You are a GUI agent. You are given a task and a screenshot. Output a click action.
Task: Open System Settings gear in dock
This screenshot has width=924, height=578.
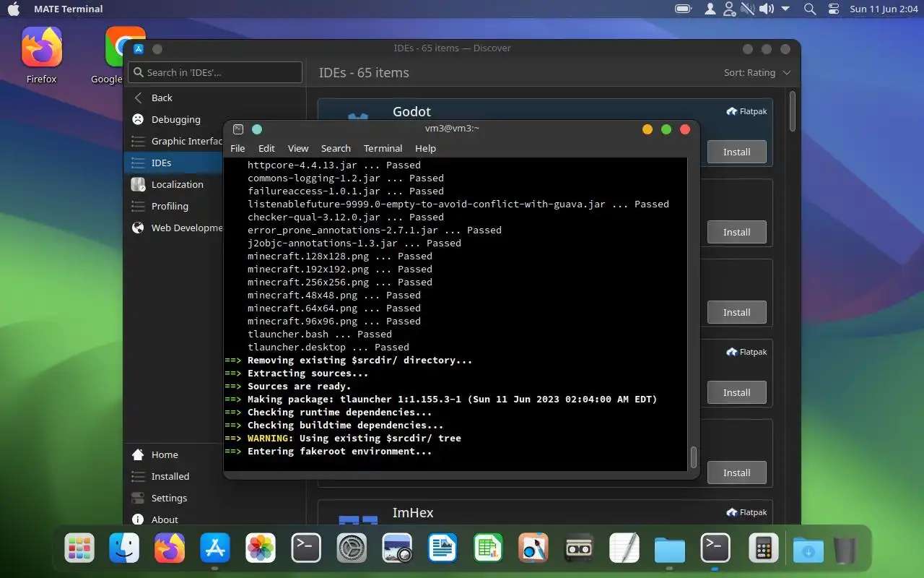[x=352, y=548]
